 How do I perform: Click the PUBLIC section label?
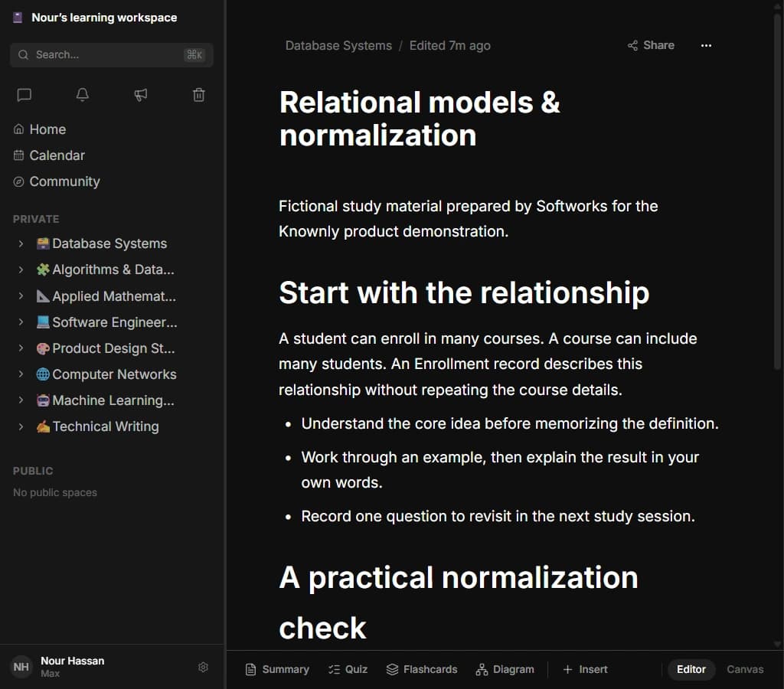pos(33,471)
